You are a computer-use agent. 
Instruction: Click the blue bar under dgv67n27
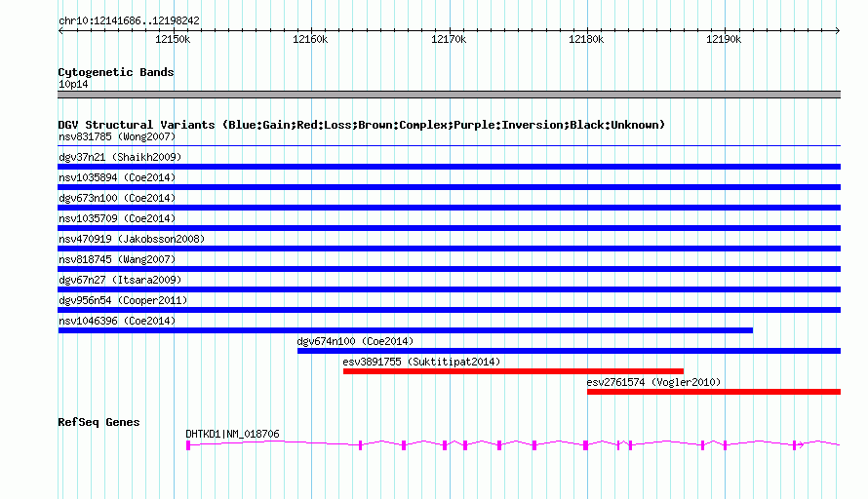[449, 289]
